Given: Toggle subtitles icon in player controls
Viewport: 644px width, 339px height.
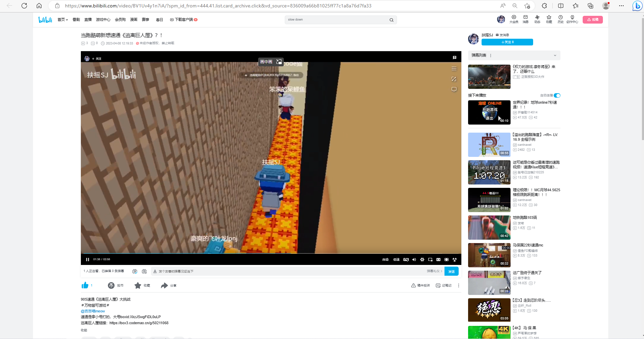Looking at the screenshot, I should [406, 260].
